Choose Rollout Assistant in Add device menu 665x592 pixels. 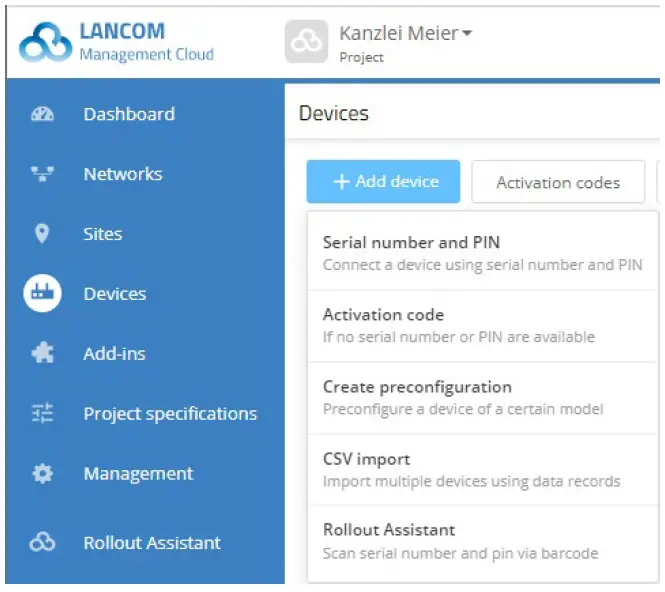tap(483, 542)
